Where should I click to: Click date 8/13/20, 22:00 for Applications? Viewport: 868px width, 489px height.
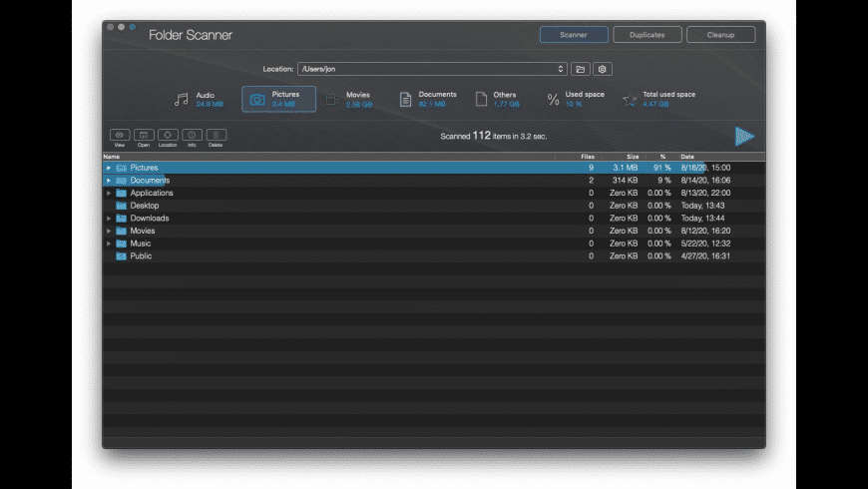(x=705, y=194)
